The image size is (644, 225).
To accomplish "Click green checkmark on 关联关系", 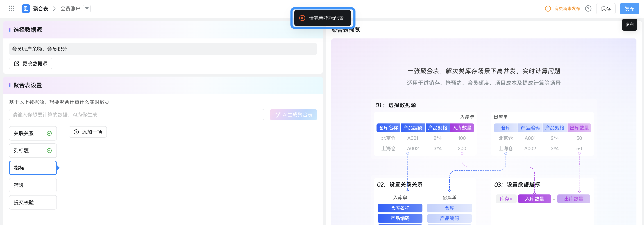I will [49, 133].
